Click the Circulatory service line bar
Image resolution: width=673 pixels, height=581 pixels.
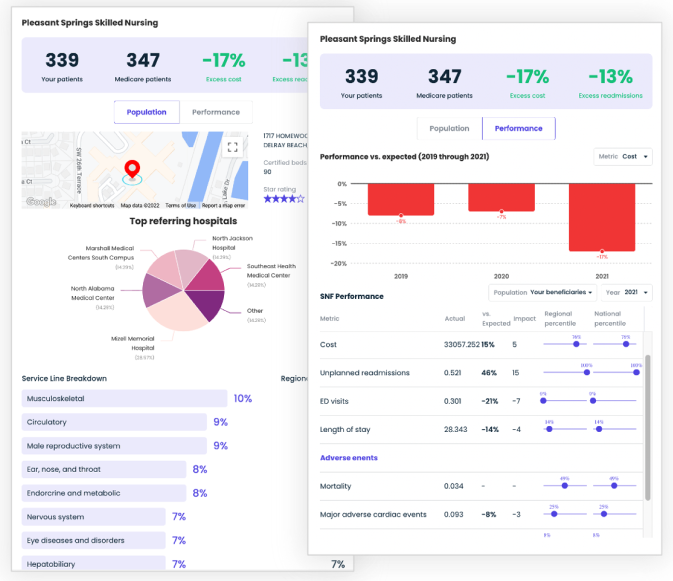[114, 422]
